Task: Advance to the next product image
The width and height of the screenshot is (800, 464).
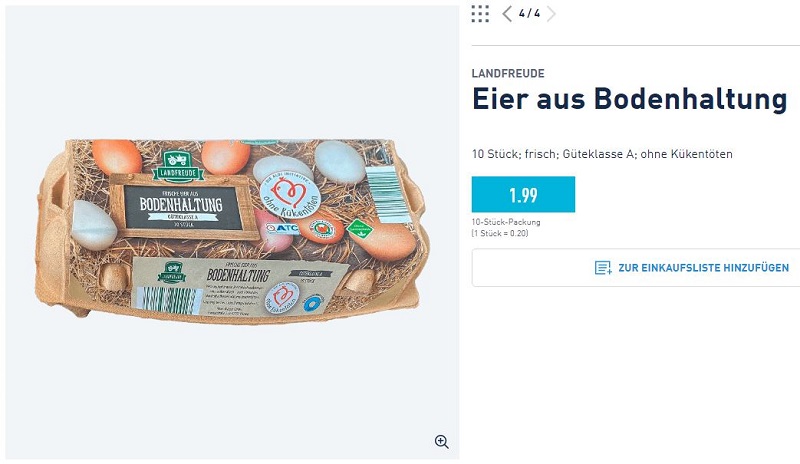Action: pos(551,14)
